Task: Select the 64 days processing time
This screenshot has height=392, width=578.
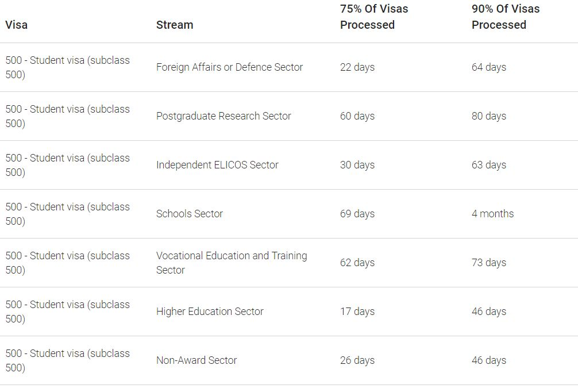Action: (x=489, y=67)
